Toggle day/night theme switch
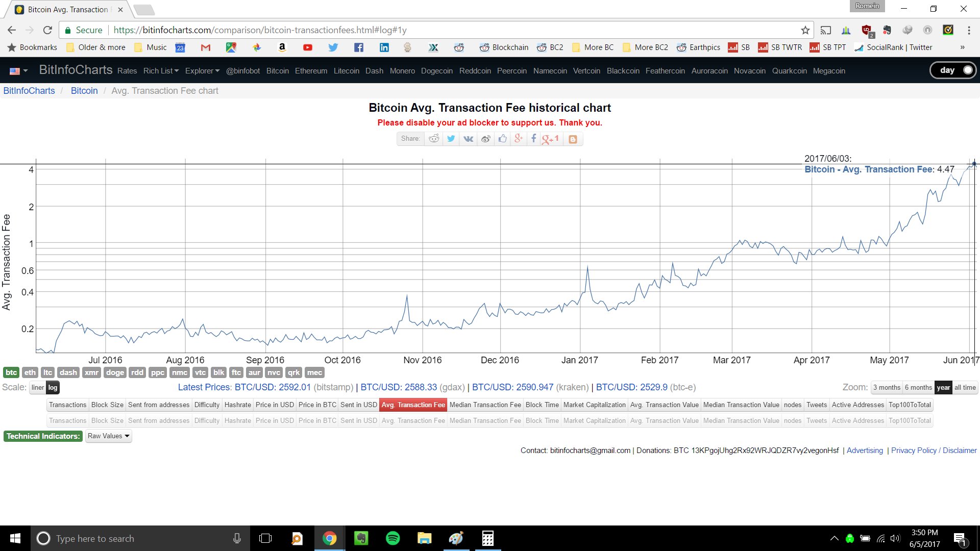The height and width of the screenshot is (551, 980). 952,70
